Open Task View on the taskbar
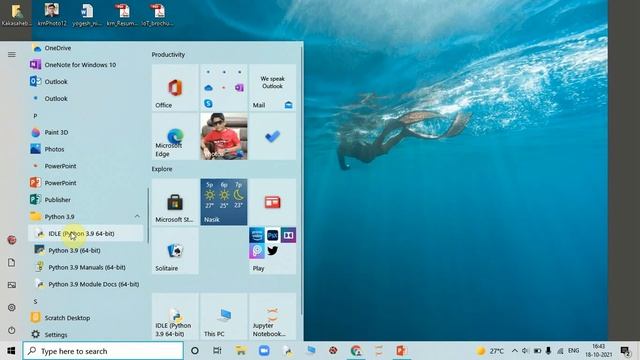 pos(217,351)
